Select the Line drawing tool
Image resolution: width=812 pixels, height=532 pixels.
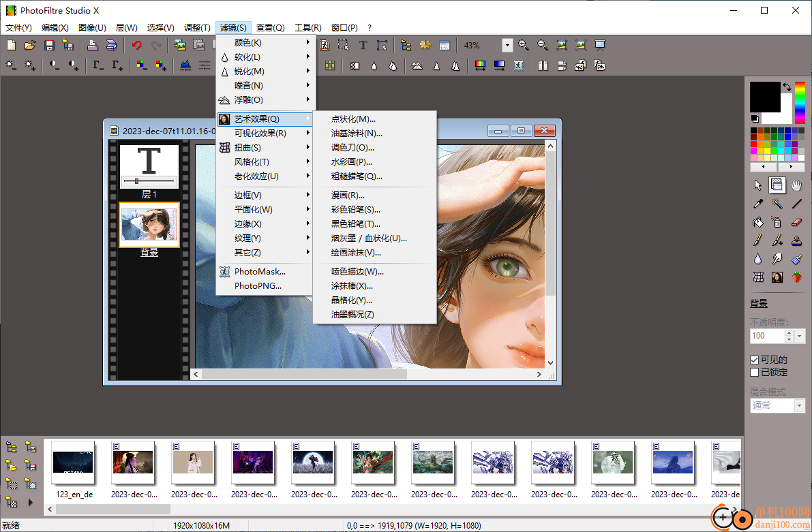click(796, 204)
